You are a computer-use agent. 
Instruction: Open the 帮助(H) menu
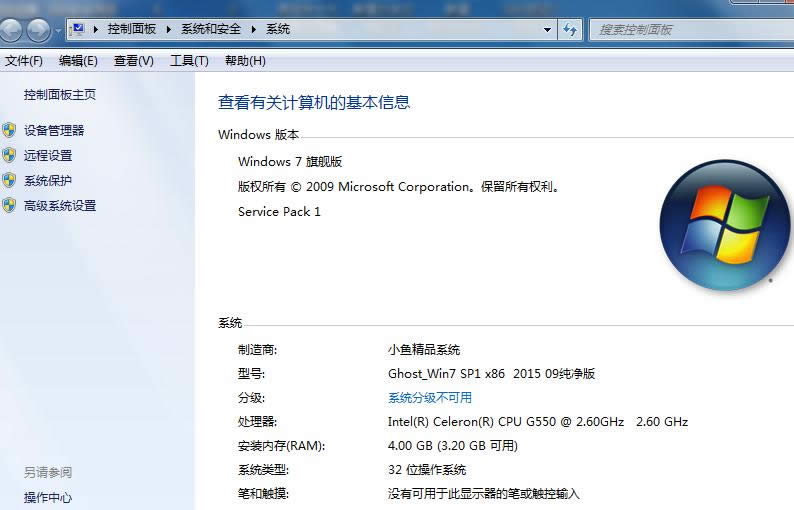tap(245, 61)
